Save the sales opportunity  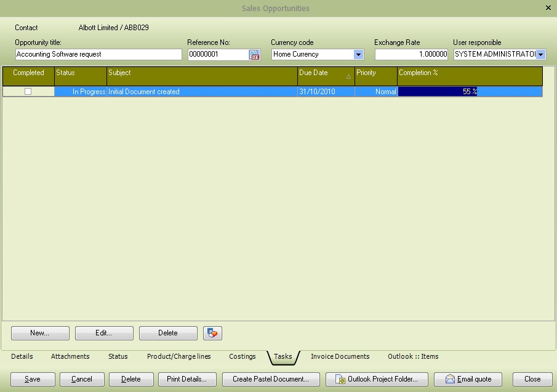coord(32,379)
